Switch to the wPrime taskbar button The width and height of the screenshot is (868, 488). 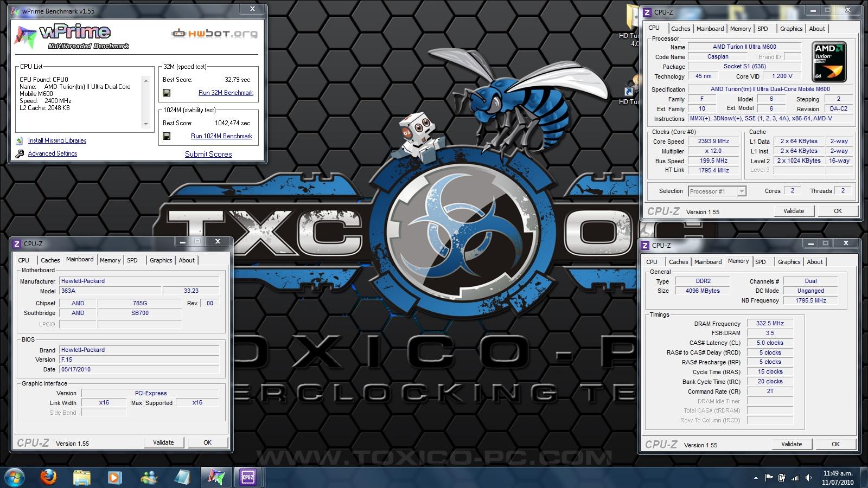click(215, 477)
